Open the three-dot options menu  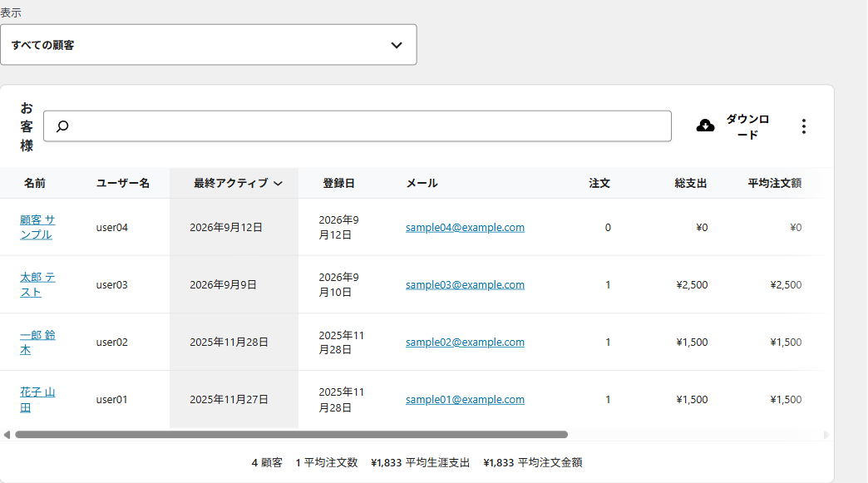[804, 126]
